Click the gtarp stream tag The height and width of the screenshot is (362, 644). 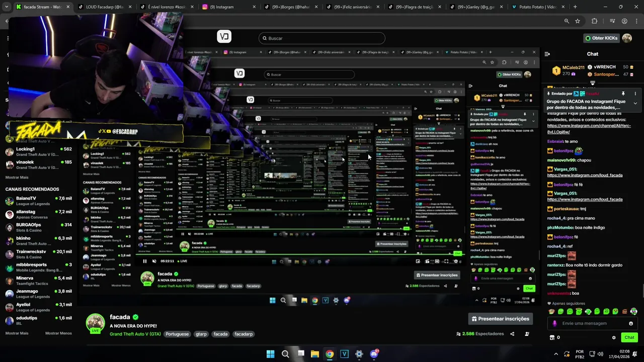click(x=201, y=334)
